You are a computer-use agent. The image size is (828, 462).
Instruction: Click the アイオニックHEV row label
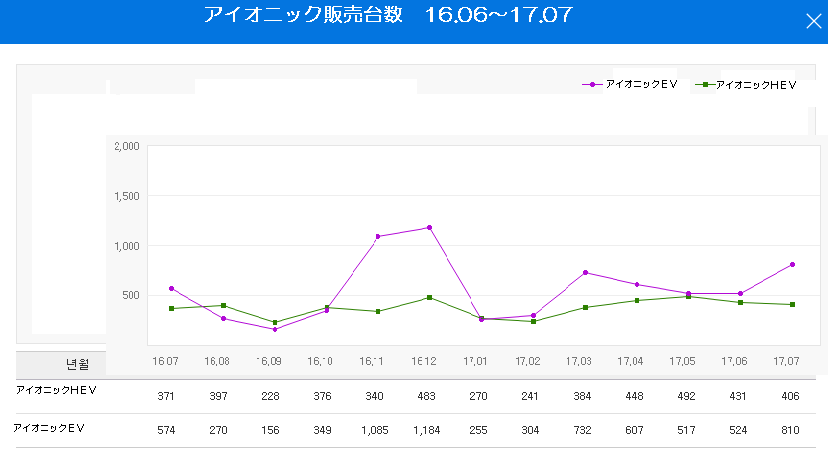(x=56, y=390)
